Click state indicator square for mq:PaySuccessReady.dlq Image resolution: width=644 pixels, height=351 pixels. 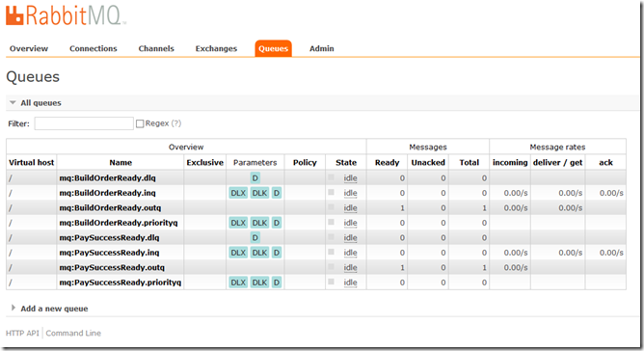tap(331, 237)
